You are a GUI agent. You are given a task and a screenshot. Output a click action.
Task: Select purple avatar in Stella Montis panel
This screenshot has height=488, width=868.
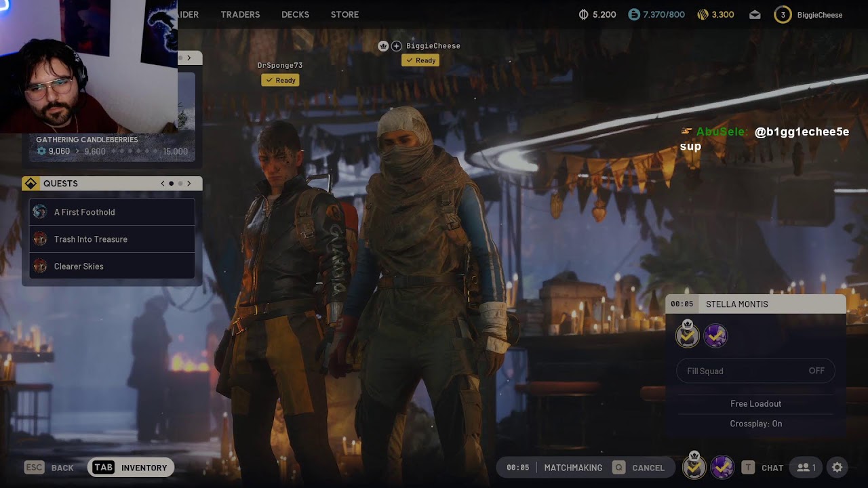tap(715, 335)
